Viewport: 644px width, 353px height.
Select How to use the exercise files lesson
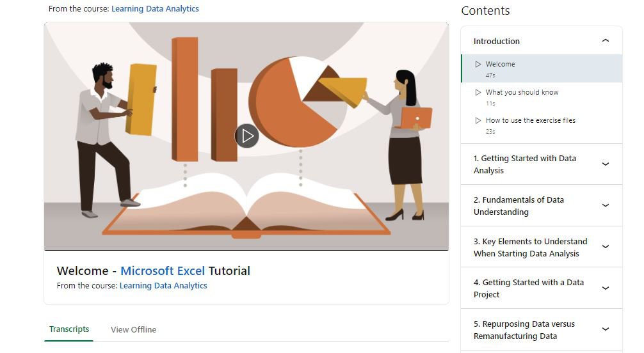(542, 125)
